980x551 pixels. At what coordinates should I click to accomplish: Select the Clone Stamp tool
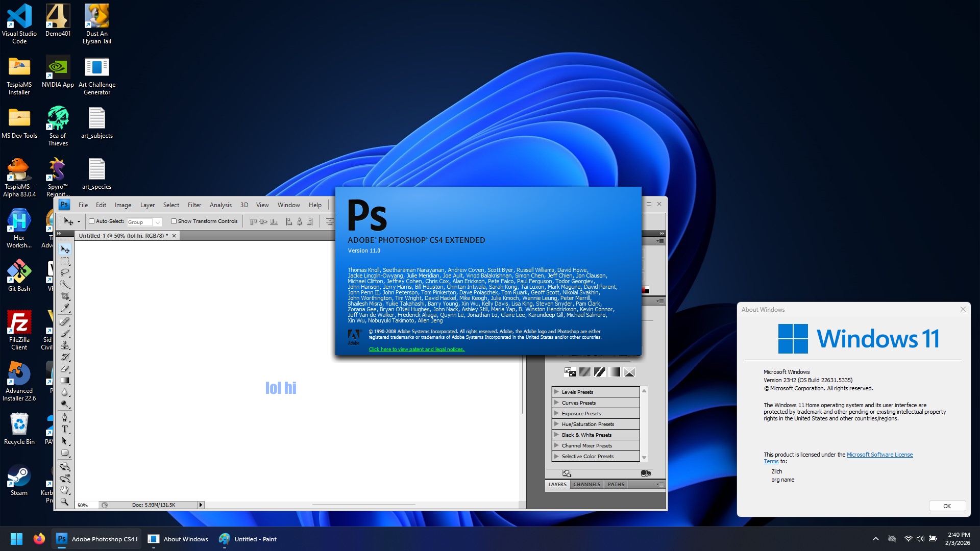tap(65, 345)
